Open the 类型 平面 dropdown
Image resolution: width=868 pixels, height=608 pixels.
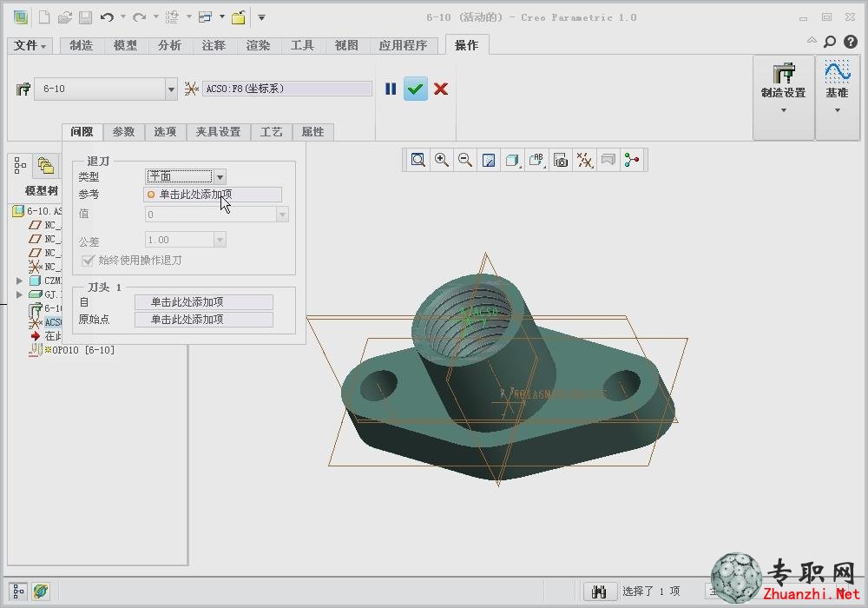[x=220, y=176]
